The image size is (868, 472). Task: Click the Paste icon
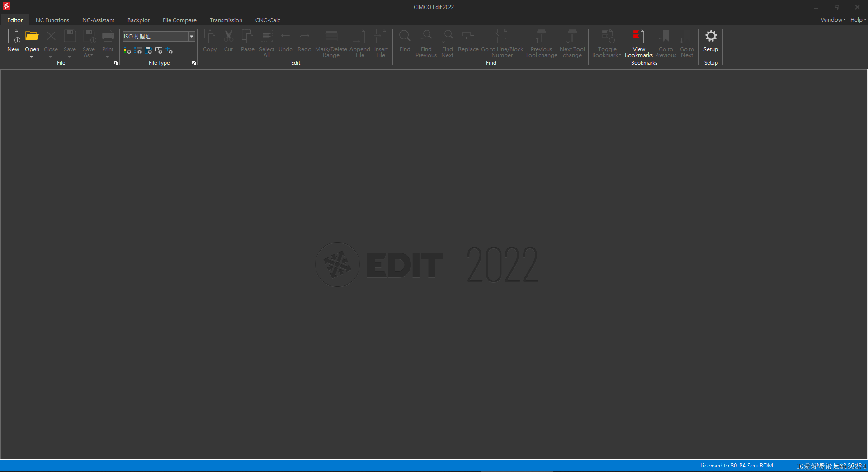[x=248, y=36]
